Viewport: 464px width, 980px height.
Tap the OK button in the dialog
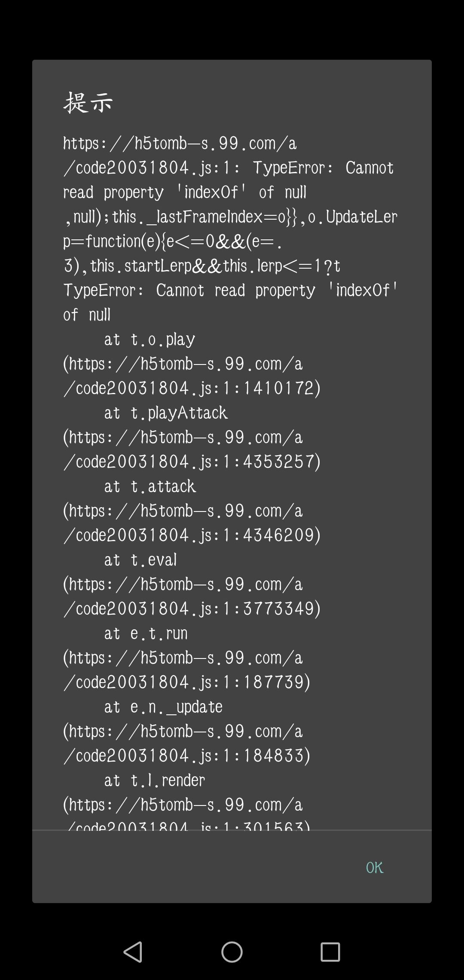(374, 868)
